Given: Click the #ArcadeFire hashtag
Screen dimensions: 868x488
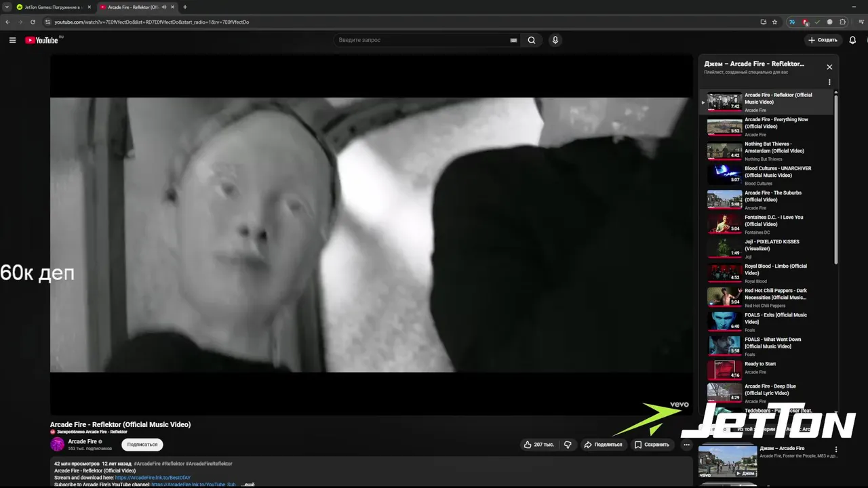Looking at the screenshot, I should (147, 464).
